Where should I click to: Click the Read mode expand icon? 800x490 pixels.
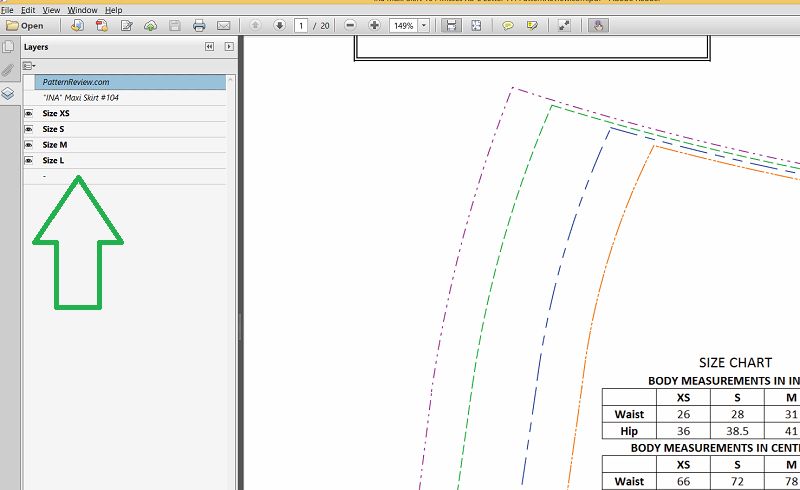click(x=564, y=26)
